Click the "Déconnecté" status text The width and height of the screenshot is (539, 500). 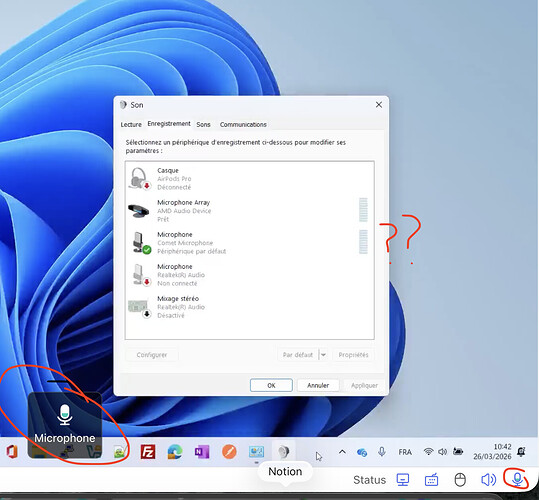click(174, 187)
